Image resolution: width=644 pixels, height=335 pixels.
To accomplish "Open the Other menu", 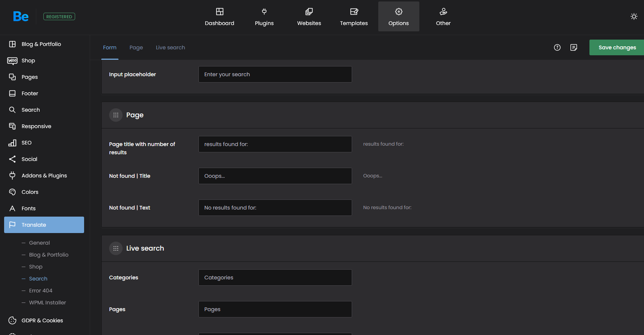I will point(443,16).
